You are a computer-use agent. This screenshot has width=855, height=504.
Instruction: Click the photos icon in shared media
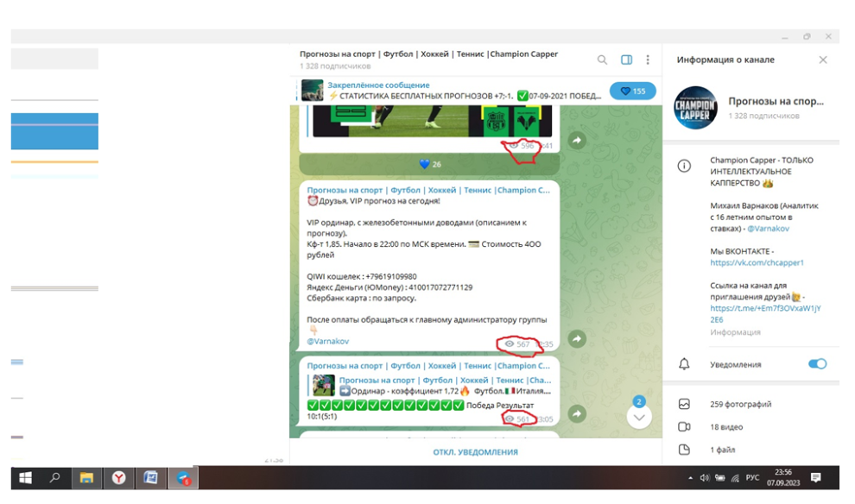click(x=684, y=404)
